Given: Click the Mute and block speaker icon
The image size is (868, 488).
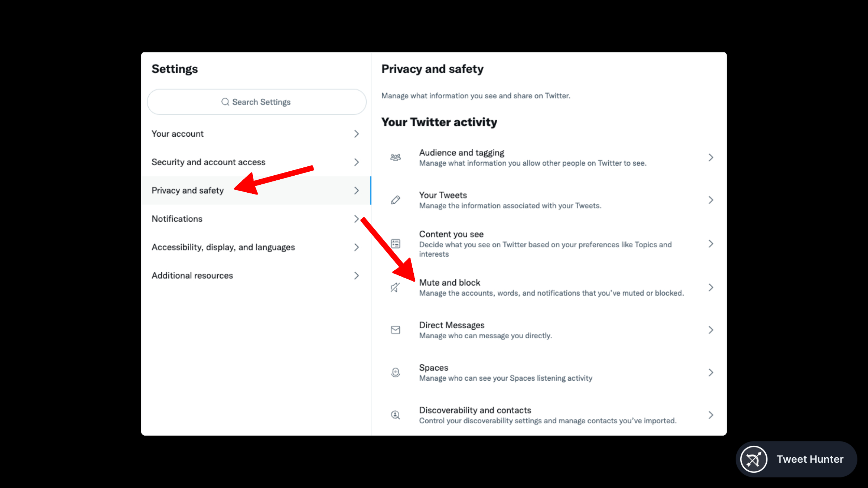Looking at the screenshot, I should click(x=395, y=288).
